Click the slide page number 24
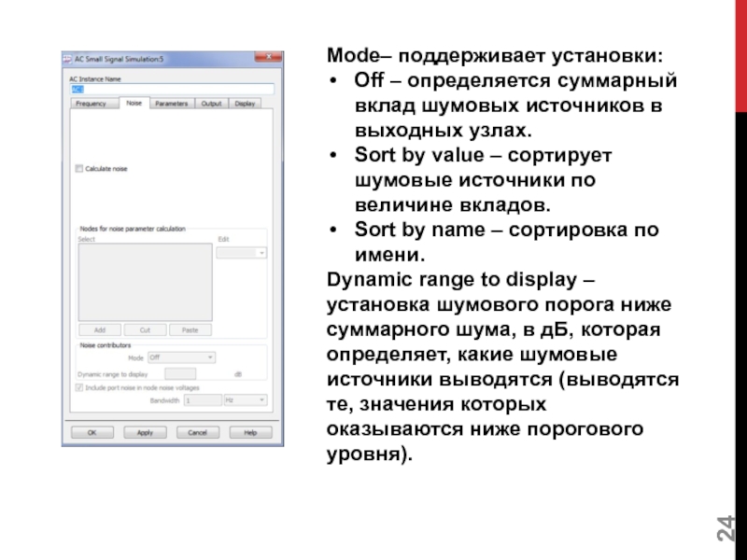Screen dimensions: 747x560 726,528
